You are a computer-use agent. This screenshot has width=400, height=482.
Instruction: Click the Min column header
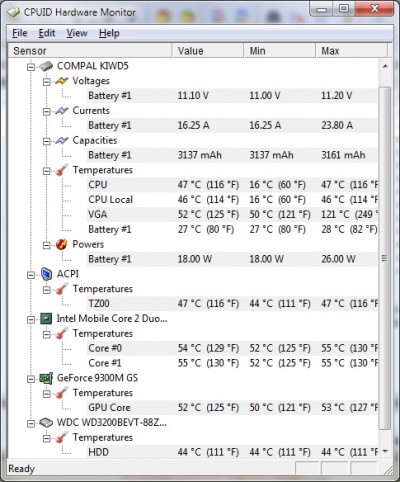[280, 51]
